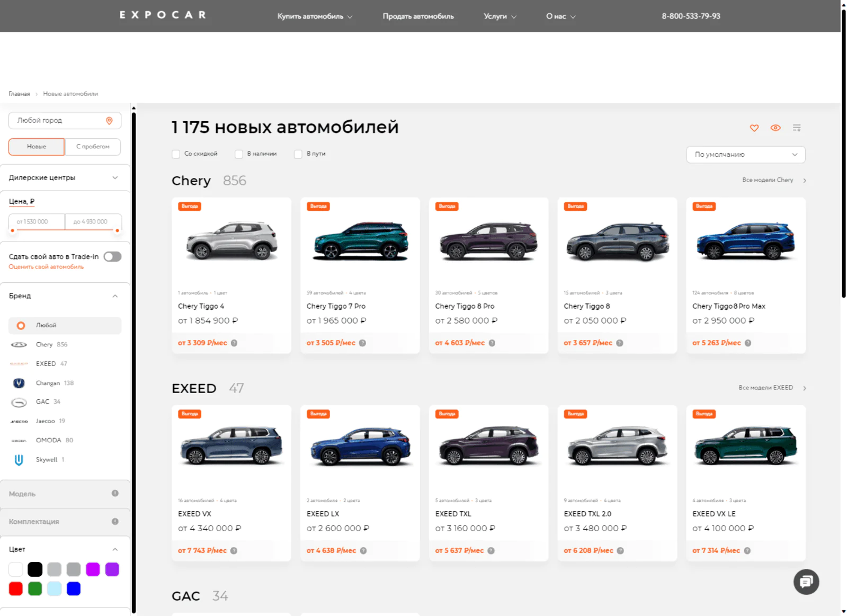The width and height of the screenshot is (847, 616).
Task: Open Главная breadcrumb link
Action: [19, 94]
